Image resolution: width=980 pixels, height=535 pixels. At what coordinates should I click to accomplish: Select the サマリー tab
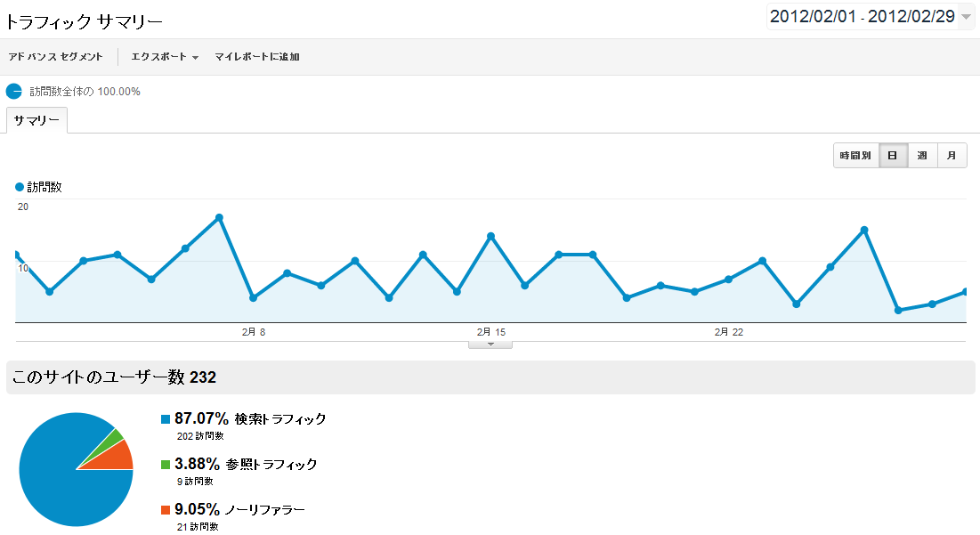pyautogui.click(x=36, y=120)
